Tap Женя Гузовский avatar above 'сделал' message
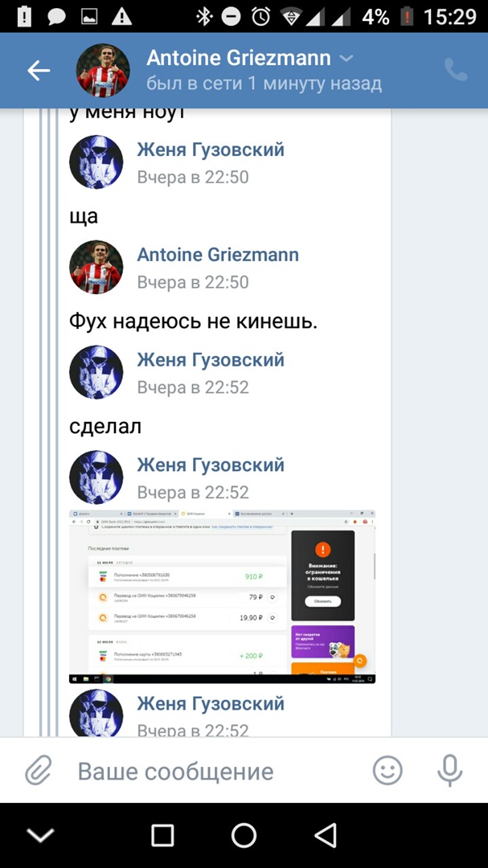488x868 pixels. [96, 372]
